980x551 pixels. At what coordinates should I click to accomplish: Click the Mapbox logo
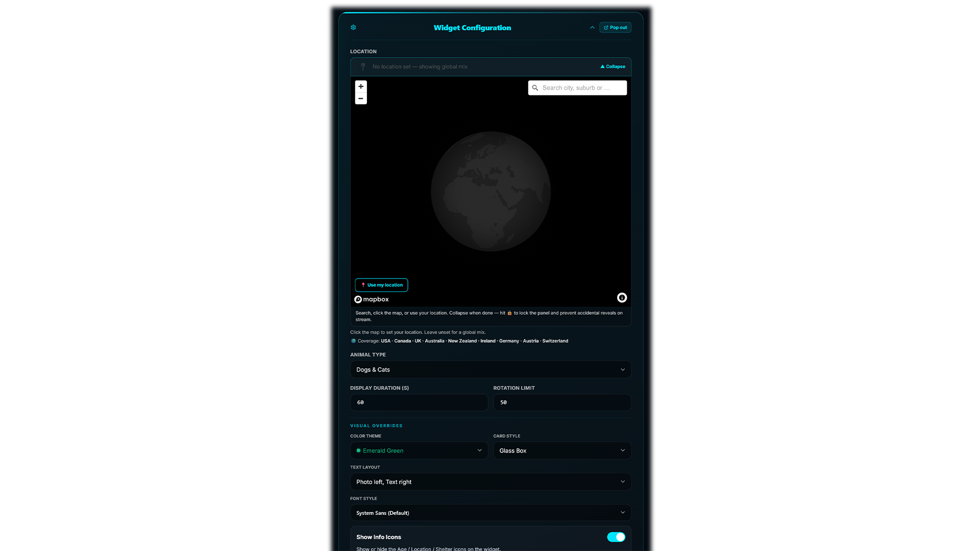[372, 299]
